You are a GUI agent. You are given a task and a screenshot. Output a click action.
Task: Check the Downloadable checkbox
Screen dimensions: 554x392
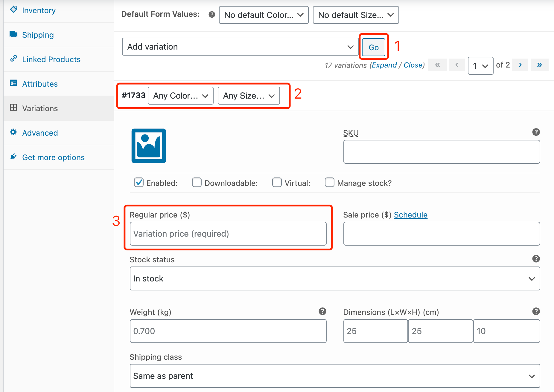pyautogui.click(x=197, y=182)
